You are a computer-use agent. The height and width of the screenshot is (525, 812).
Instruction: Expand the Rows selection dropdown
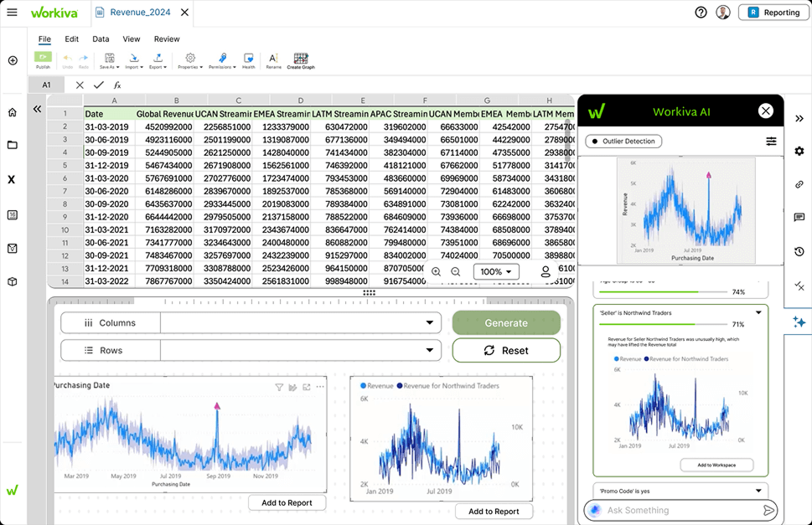click(x=430, y=350)
